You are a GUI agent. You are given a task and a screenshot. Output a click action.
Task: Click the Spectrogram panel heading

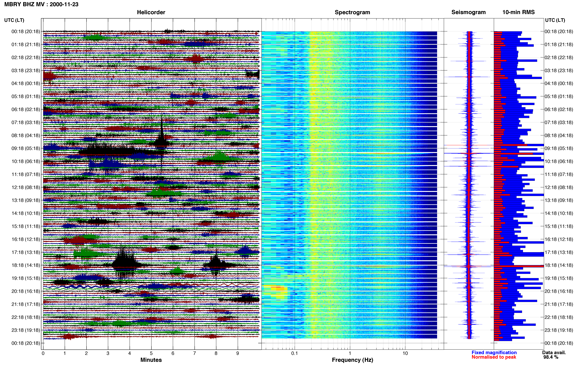point(352,12)
